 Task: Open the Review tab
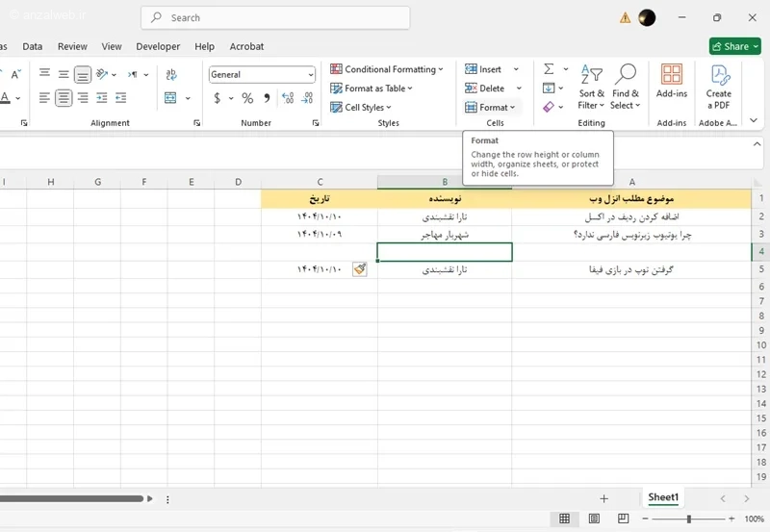point(72,46)
